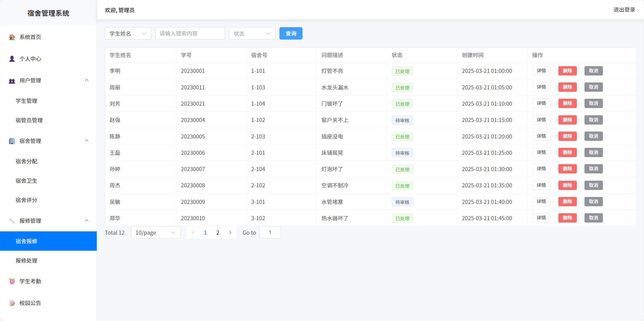644x321 pixels.
Task: Click 退出登录 to log out
Action: [x=624, y=10]
